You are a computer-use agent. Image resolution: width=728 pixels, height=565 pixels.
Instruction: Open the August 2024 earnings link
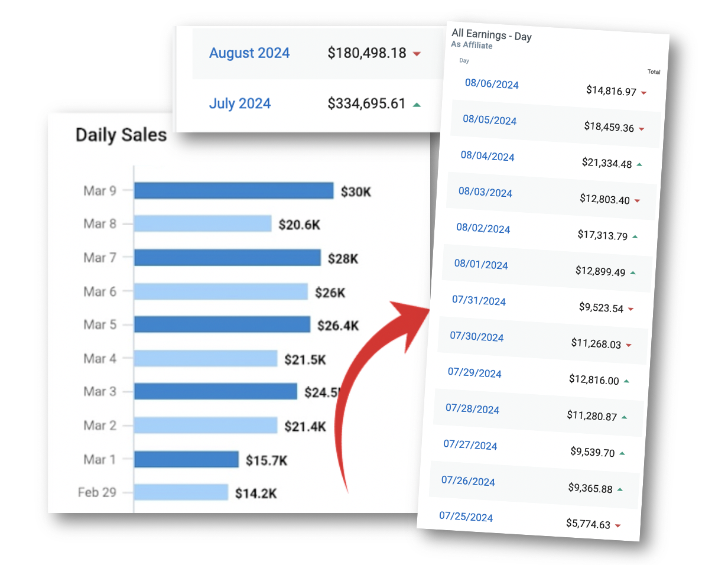point(249,53)
